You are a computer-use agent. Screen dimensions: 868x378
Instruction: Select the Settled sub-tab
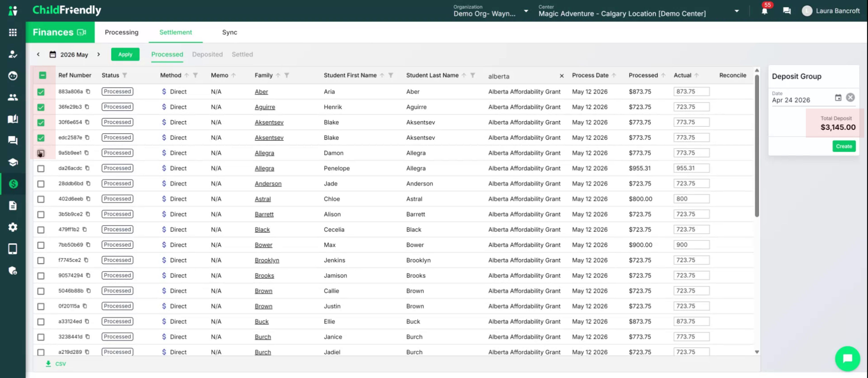[242, 54]
